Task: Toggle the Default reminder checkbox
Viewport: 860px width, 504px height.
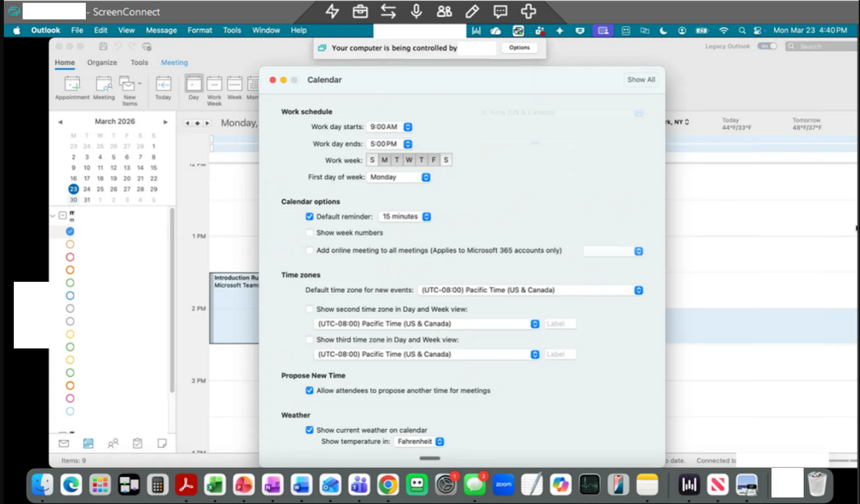Action: point(310,216)
